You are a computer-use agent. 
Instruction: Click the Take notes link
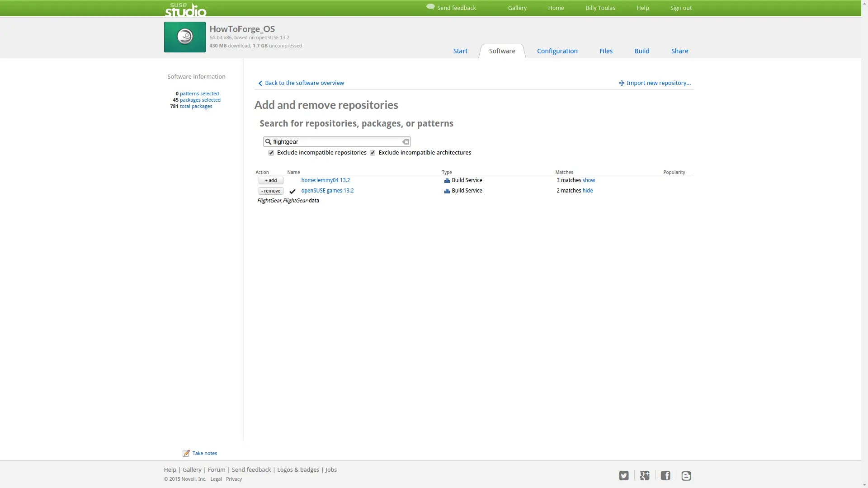click(204, 453)
